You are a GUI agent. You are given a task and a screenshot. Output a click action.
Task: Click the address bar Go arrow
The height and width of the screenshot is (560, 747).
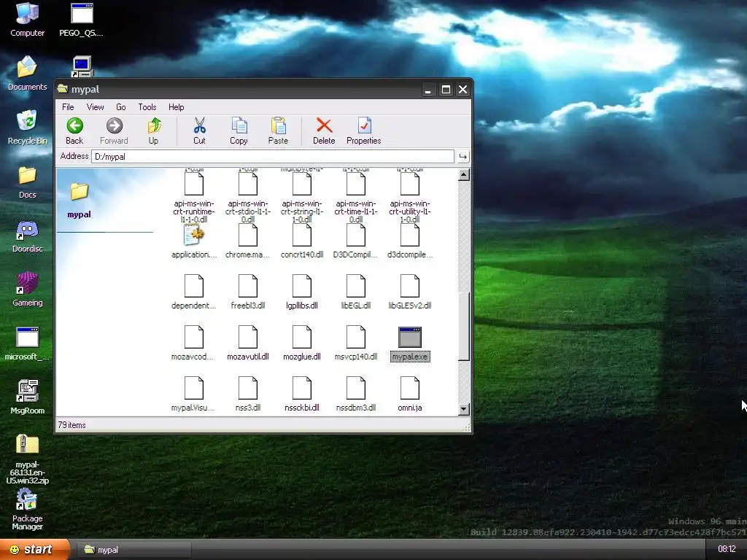[x=462, y=157]
